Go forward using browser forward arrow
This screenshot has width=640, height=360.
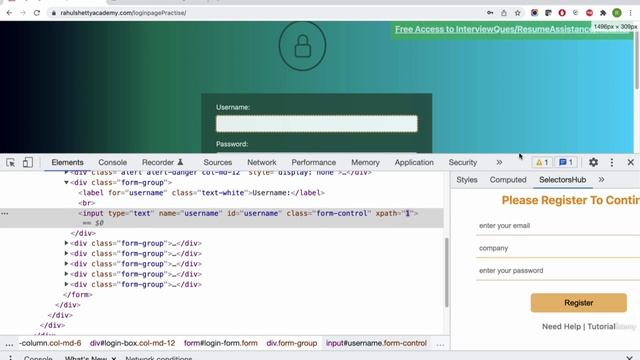[23, 13]
